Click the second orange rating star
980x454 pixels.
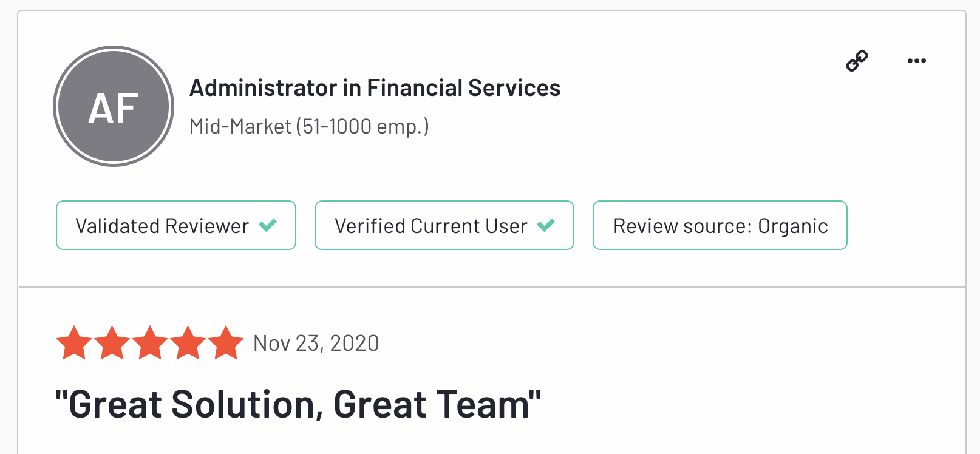pos(112,343)
